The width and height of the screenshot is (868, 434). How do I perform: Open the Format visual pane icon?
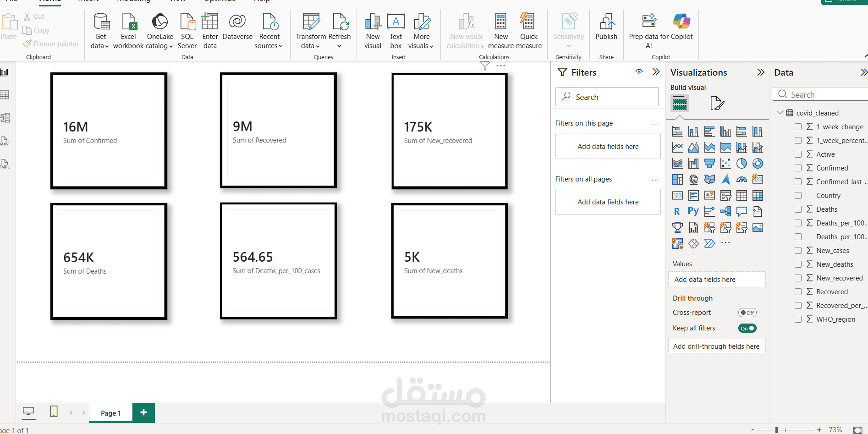tap(717, 103)
